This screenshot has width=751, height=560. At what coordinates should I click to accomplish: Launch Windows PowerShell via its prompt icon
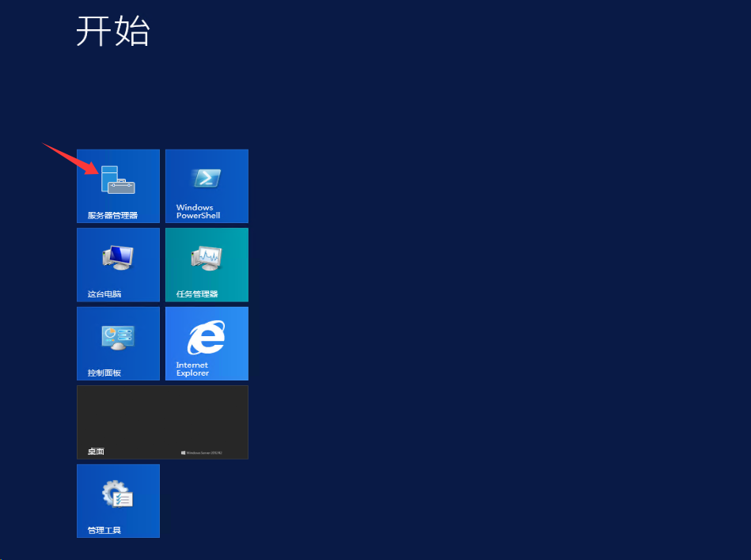click(206, 178)
